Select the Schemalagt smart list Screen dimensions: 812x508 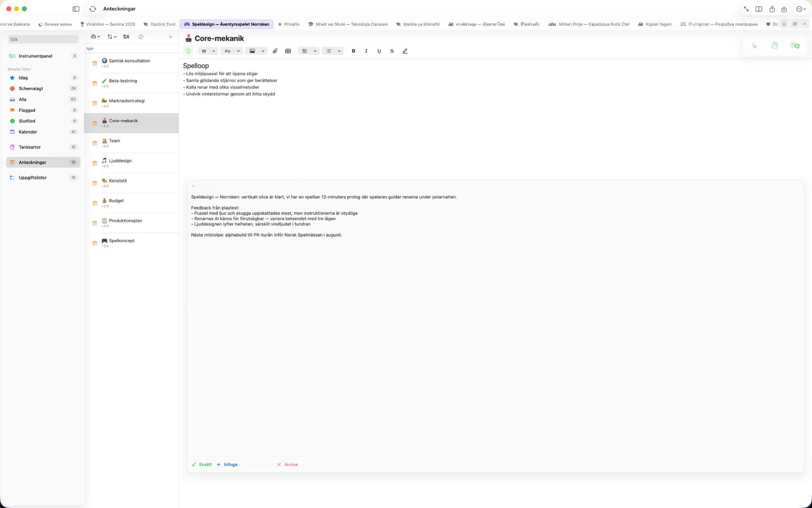(43, 89)
